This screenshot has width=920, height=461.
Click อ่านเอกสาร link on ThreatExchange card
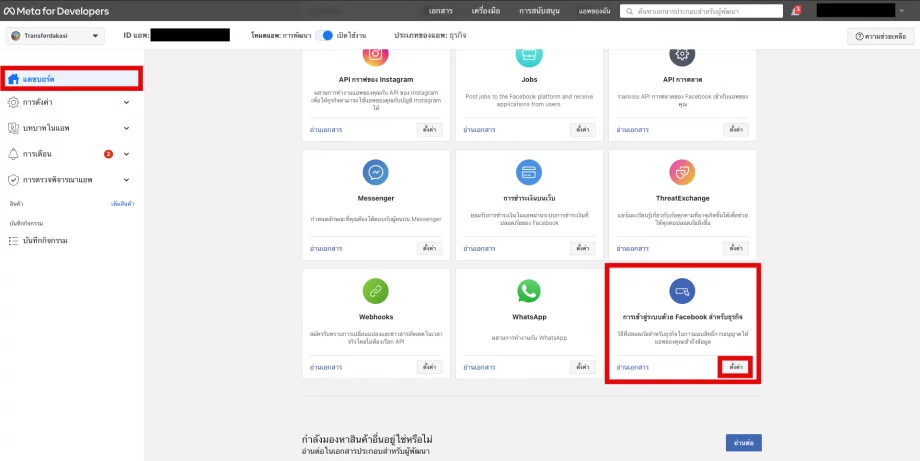(x=632, y=249)
